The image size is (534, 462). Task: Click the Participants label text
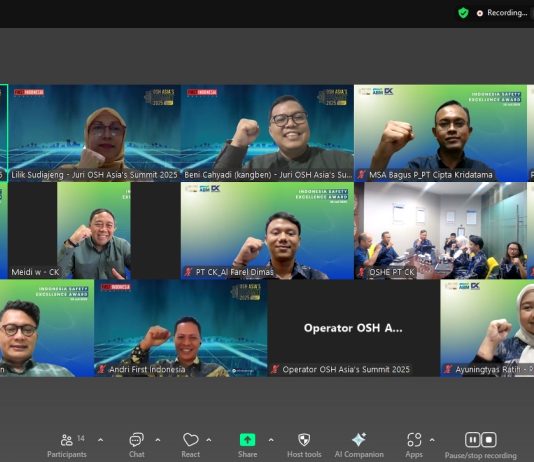[x=67, y=455]
